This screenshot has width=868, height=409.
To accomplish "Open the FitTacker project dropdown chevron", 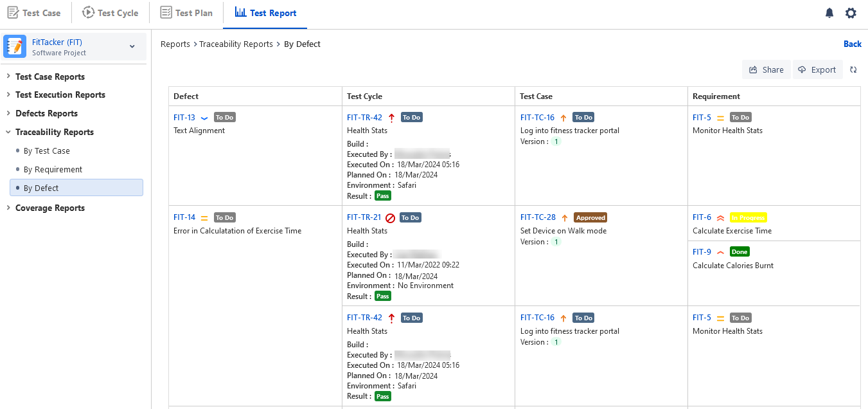I will pyautogui.click(x=132, y=46).
